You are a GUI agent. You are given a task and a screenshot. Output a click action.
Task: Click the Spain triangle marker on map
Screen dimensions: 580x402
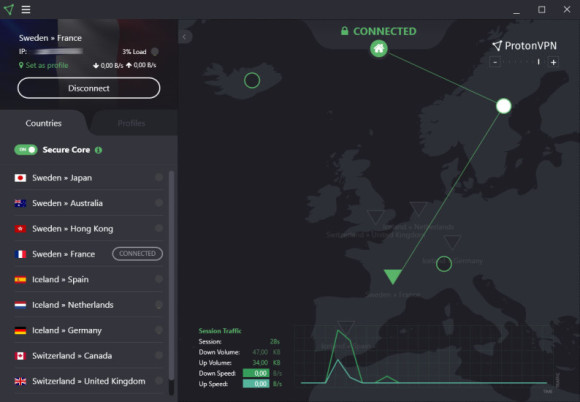(346, 327)
